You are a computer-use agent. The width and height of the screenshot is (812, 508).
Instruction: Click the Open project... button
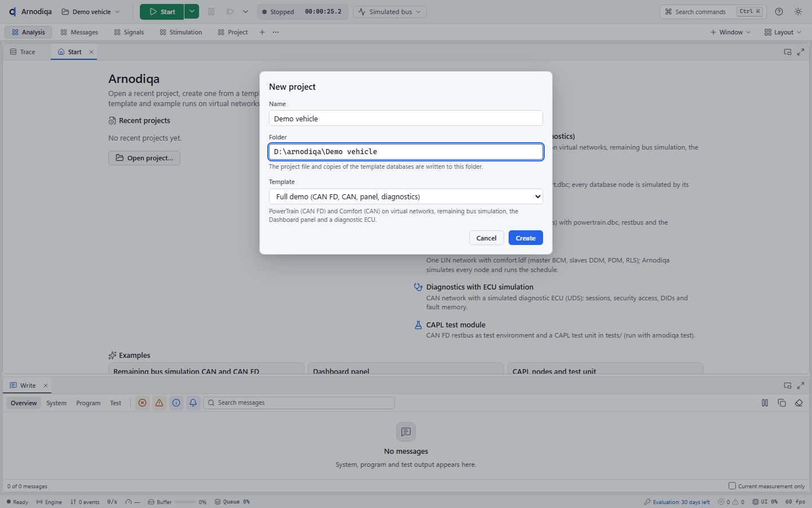(x=144, y=158)
